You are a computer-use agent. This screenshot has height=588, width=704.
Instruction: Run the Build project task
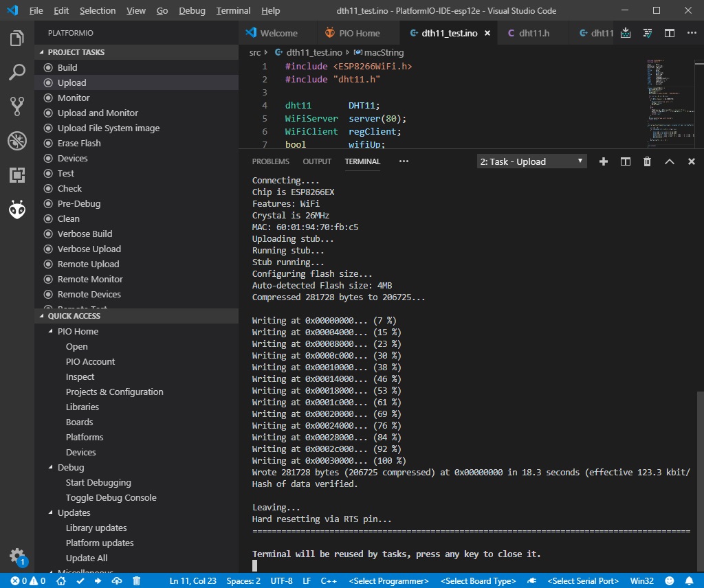click(x=137, y=68)
